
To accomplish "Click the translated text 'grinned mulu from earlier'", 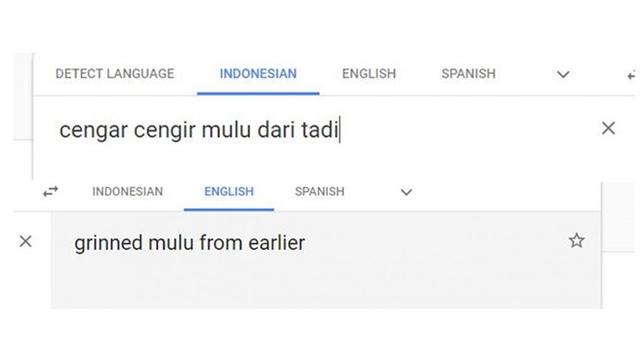I will coord(189,243).
